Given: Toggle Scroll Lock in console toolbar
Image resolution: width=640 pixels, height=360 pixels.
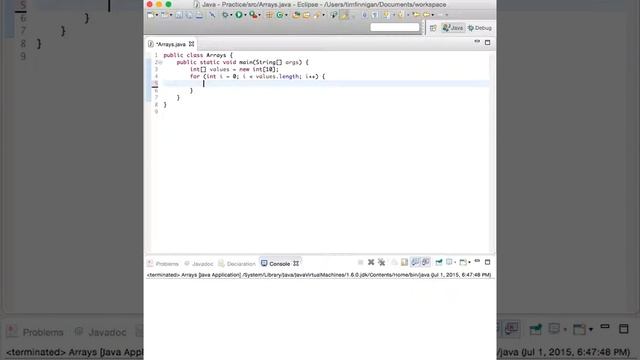Looking at the screenshot, I should pyautogui.click(x=404, y=262).
